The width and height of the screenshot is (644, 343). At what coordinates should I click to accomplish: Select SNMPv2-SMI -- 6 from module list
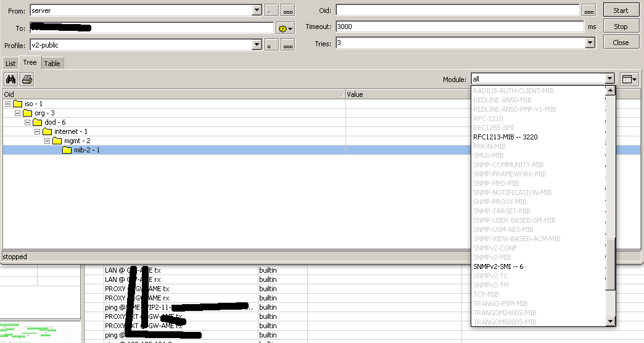click(498, 266)
